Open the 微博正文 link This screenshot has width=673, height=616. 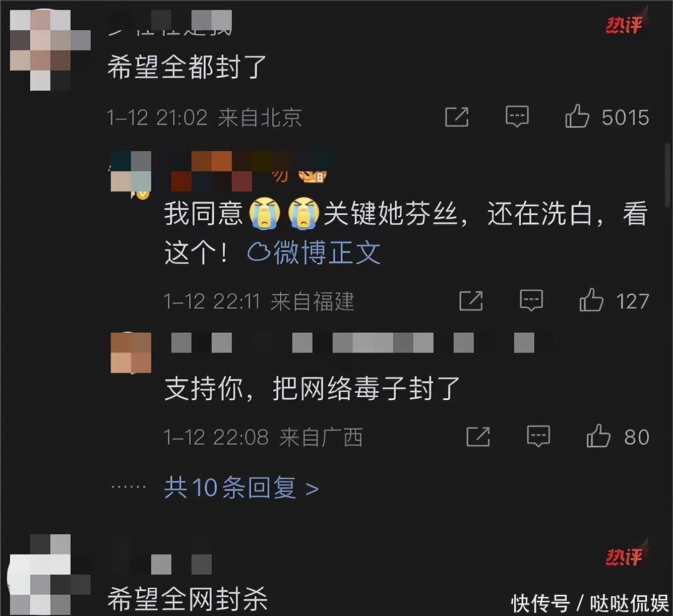click(x=314, y=253)
